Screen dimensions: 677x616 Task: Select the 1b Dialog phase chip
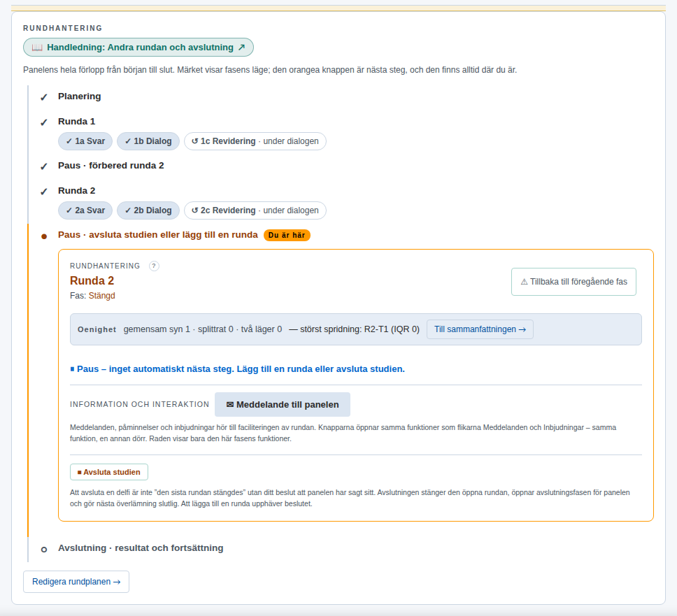click(x=148, y=141)
